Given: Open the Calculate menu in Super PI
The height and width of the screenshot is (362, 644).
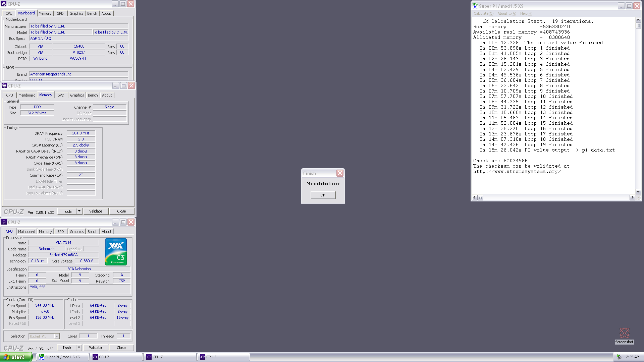Looking at the screenshot, I should click(x=483, y=13).
